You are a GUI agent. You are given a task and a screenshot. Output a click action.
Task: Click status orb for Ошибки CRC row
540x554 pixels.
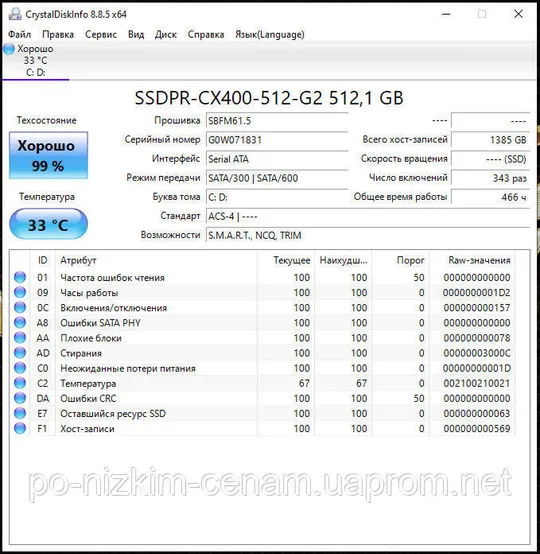click(x=20, y=398)
